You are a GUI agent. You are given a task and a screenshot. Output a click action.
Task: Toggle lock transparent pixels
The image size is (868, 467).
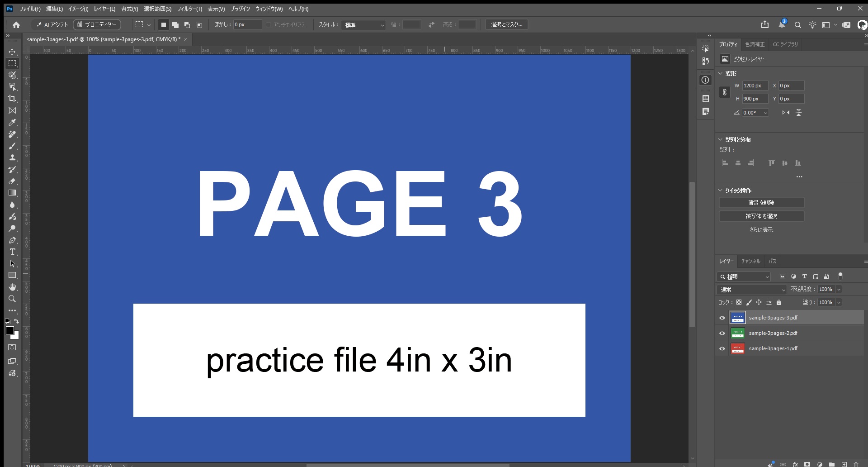click(739, 302)
